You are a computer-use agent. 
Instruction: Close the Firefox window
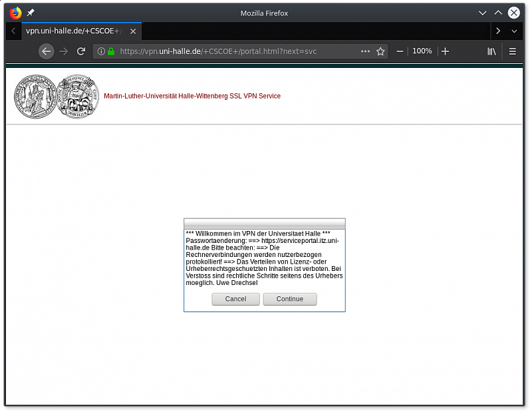click(513, 13)
